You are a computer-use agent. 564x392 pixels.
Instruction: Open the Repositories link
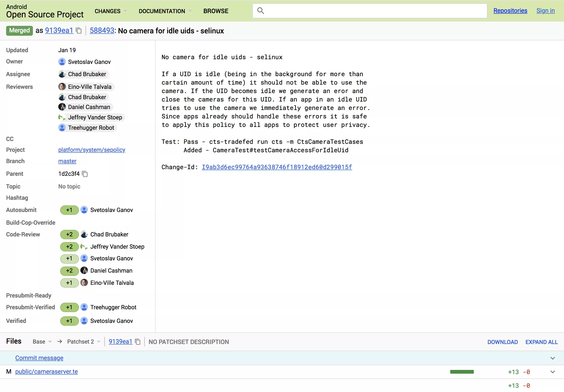coord(510,11)
